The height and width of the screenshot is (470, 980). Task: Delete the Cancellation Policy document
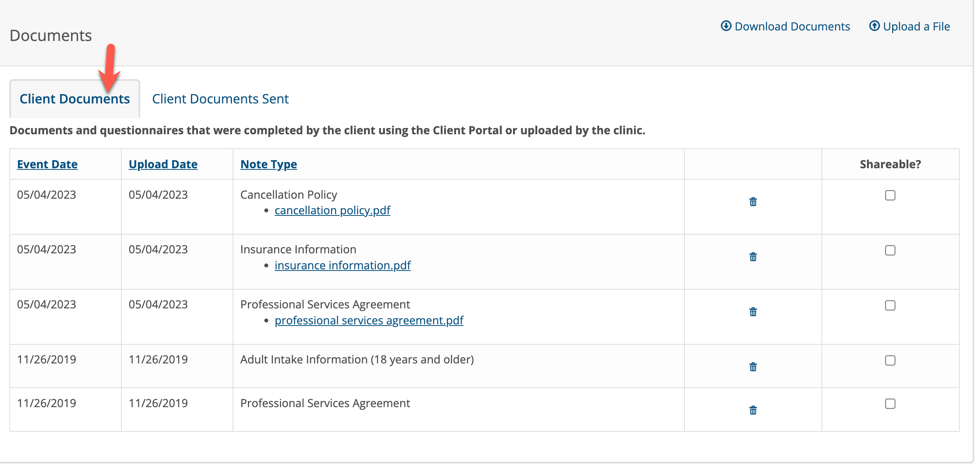(753, 202)
